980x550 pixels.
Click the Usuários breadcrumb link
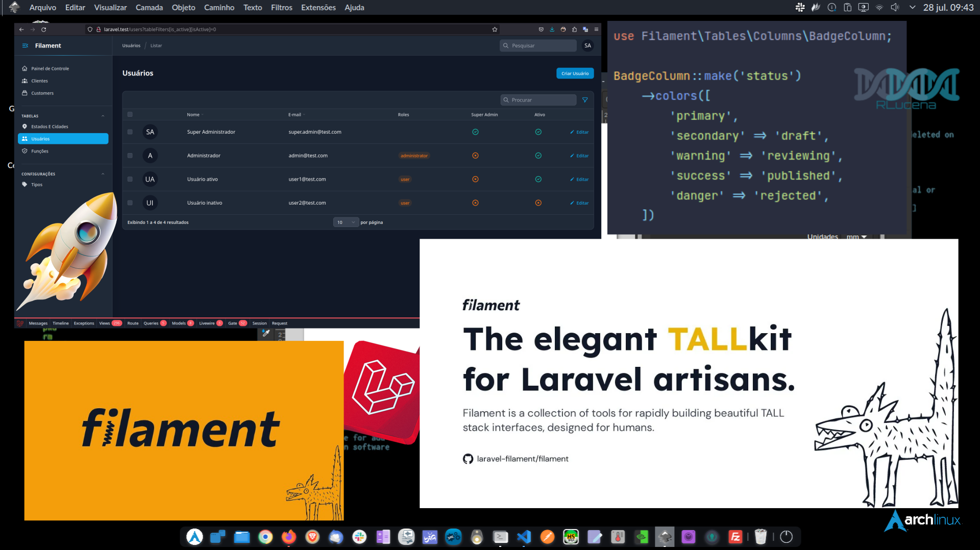(x=131, y=46)
